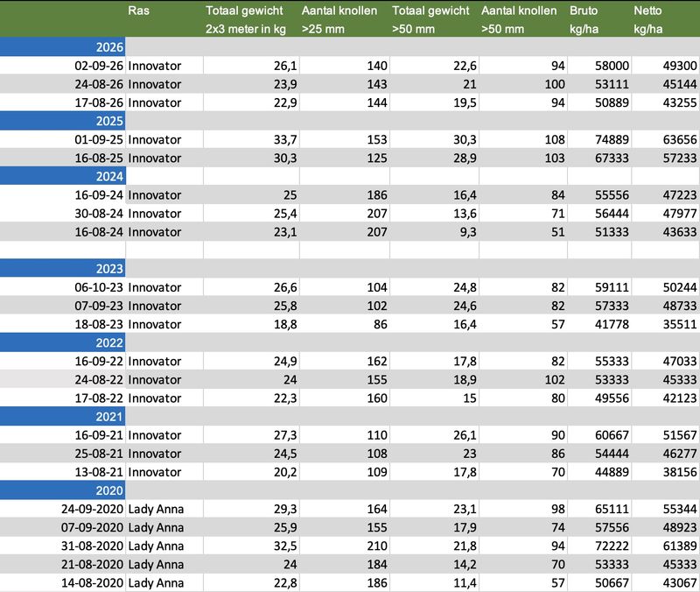Image resolution: width=700 pixels, height=592 pixels.
Task: Click Lady Anna in the 24-09-2020 row
Action: (x=156, y=509)
